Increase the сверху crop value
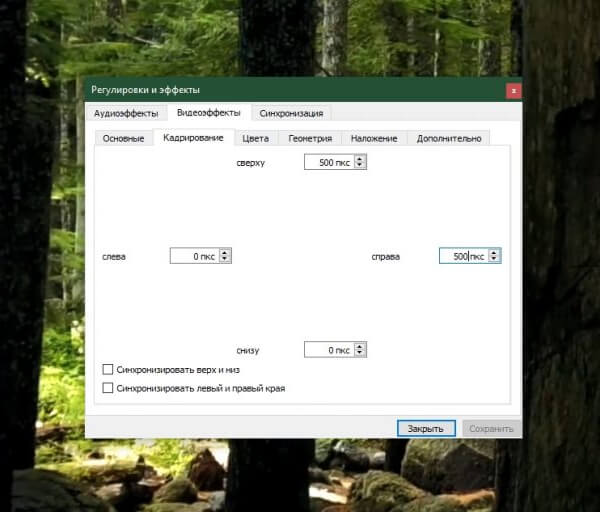 click(x=359, y=158)
